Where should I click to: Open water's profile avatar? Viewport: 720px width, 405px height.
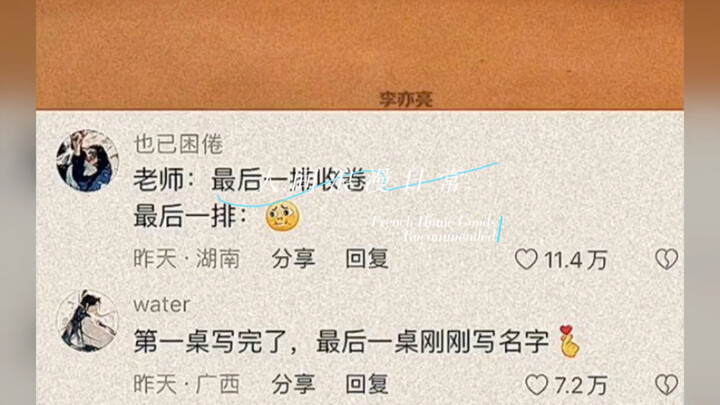tap(87, 321)
